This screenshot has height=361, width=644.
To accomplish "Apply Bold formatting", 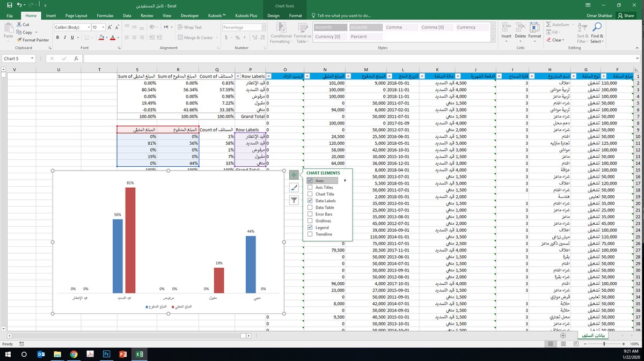I will click(x=57, y=38).
